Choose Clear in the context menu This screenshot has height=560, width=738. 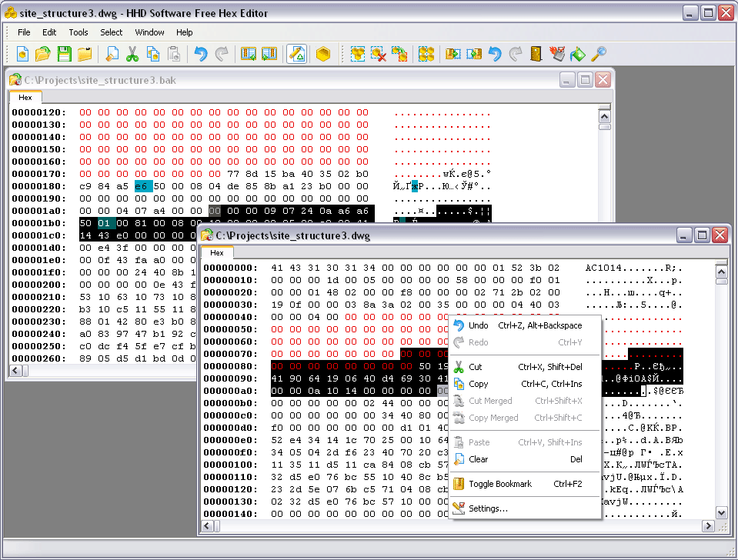[x=525, y=459]
